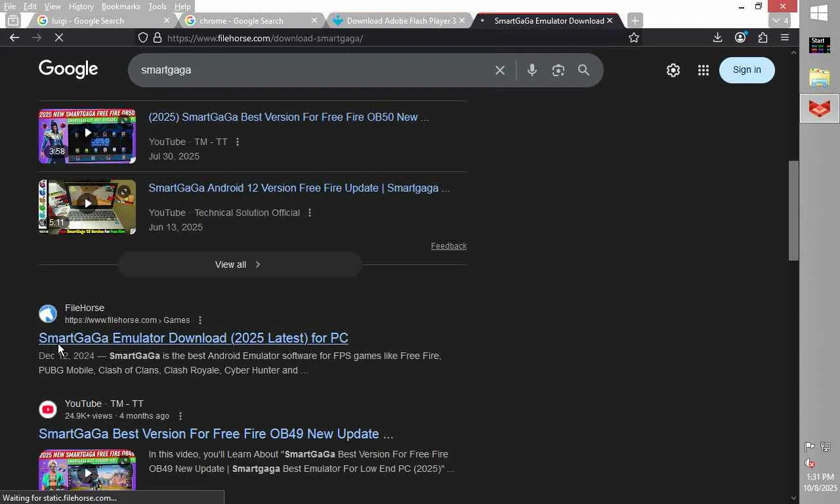The width and height of the screenshot is (840, 504).
Task: Open the Tools menu
Action: pos(157,7)
